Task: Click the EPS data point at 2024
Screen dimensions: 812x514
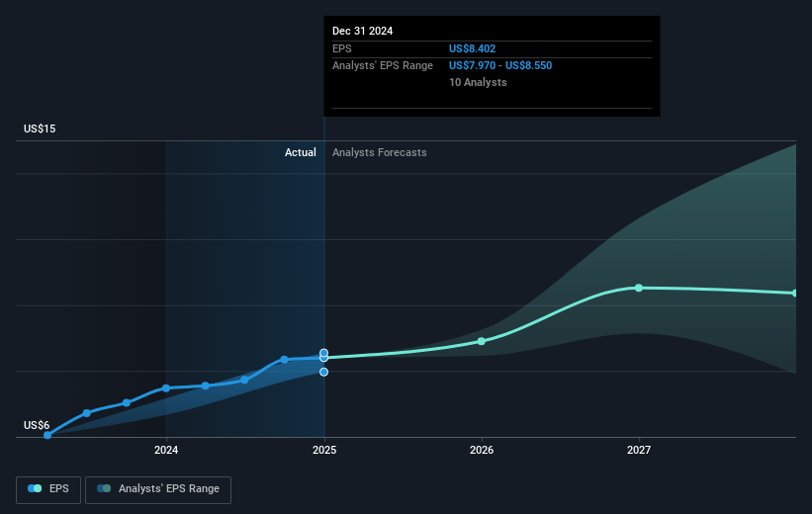Action: tap(166, 388)
